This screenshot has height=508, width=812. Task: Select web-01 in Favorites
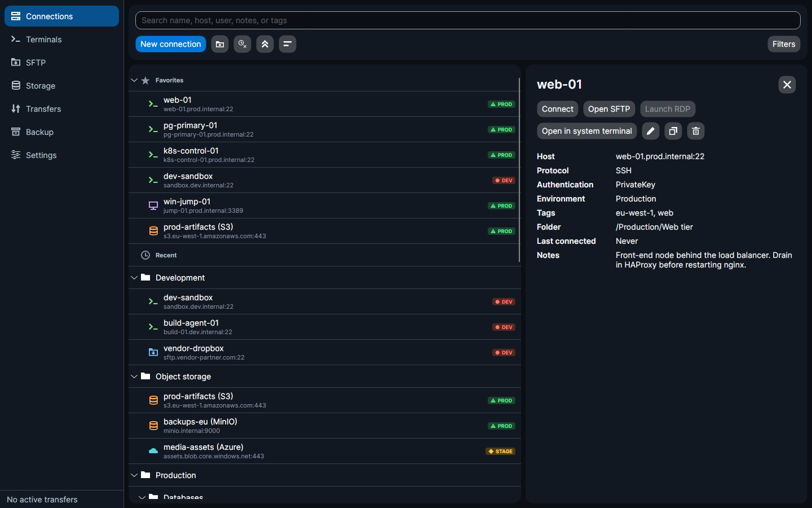(324, 104)
